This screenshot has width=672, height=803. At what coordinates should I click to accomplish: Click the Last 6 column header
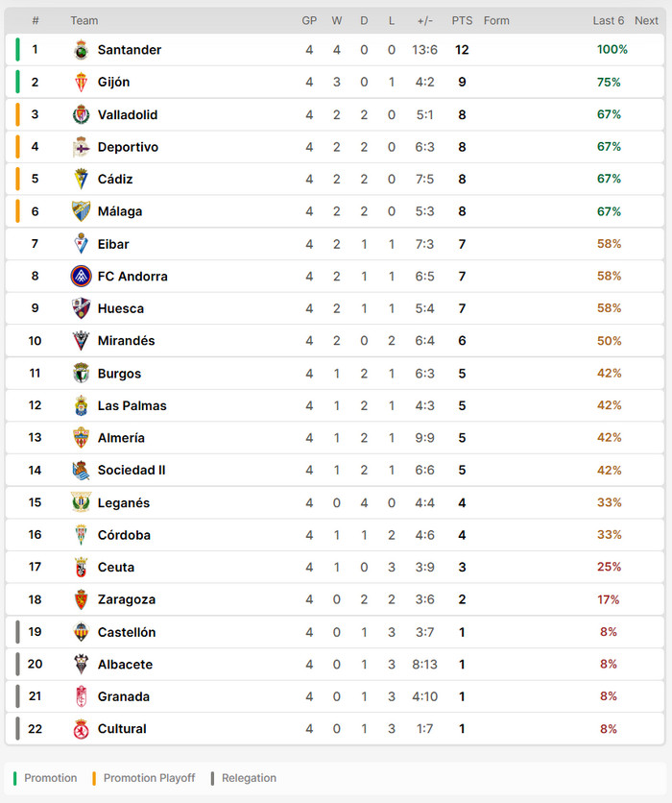(609, 20)
